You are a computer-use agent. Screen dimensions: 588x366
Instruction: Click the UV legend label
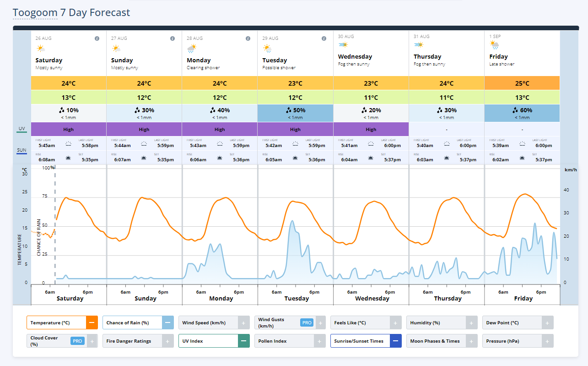click(22, 129)
